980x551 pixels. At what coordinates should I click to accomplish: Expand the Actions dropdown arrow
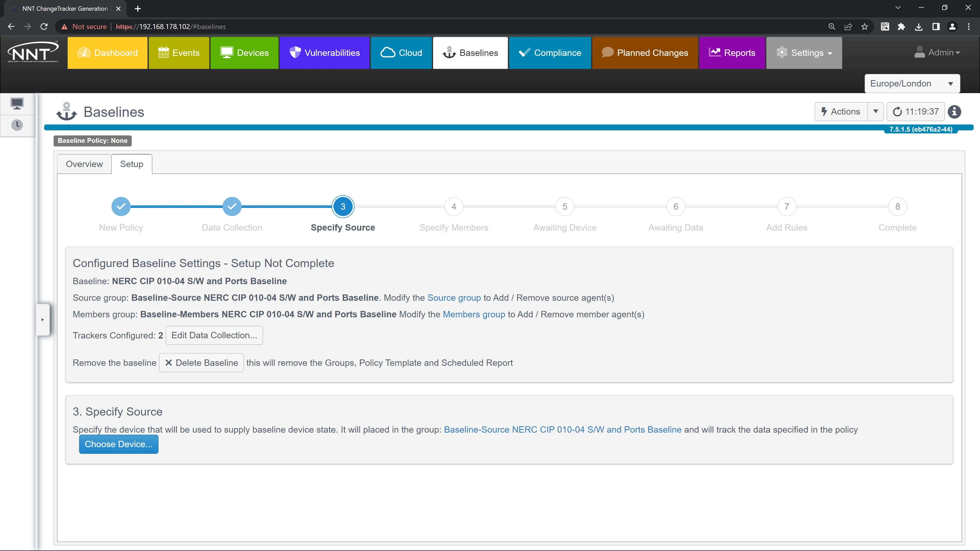[876, 112]
